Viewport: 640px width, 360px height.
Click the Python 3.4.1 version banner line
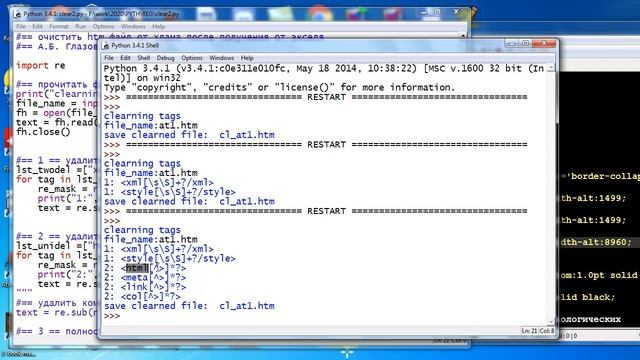click(324, 68)
